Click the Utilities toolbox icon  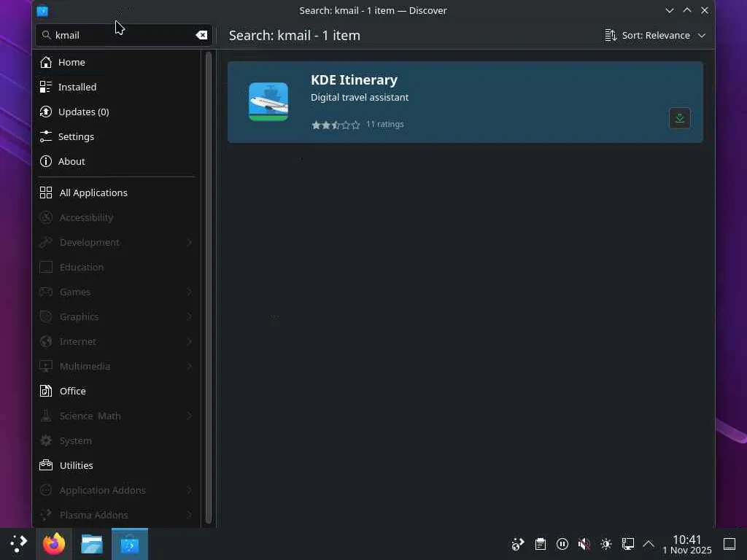click(x=46, y=465)
